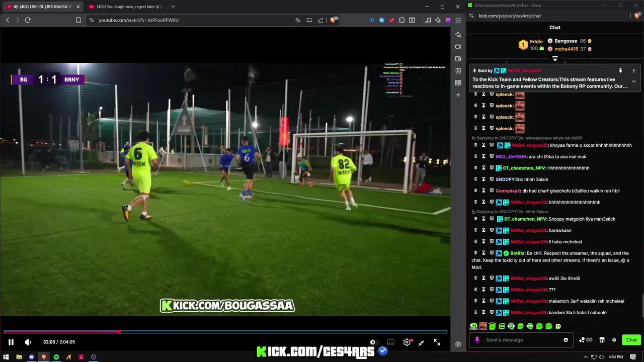Screen dimensions: 644x362
Task: Open the Shazam extension icon
Action: [x=382, y=20]
